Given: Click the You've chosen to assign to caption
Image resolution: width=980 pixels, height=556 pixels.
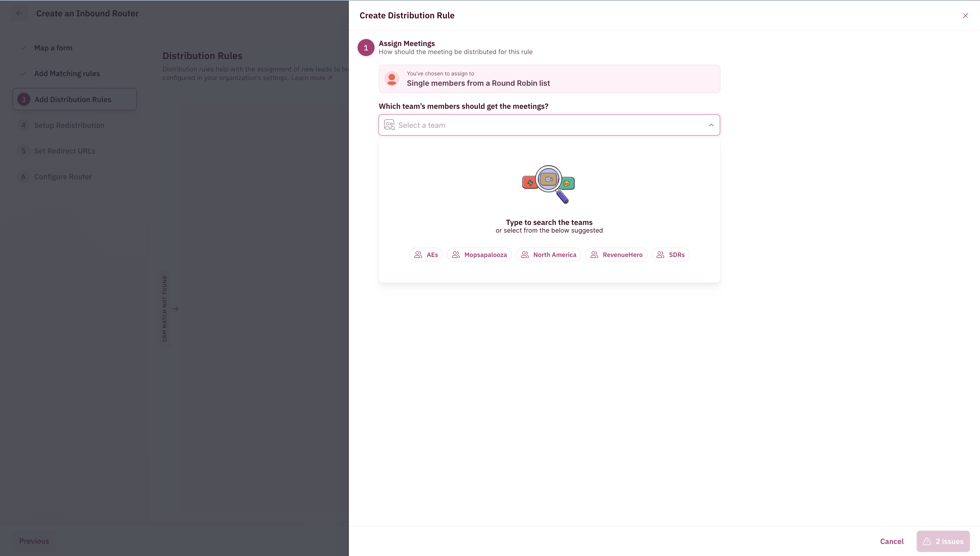Looking at the screenshot, I should pos(440,73).
